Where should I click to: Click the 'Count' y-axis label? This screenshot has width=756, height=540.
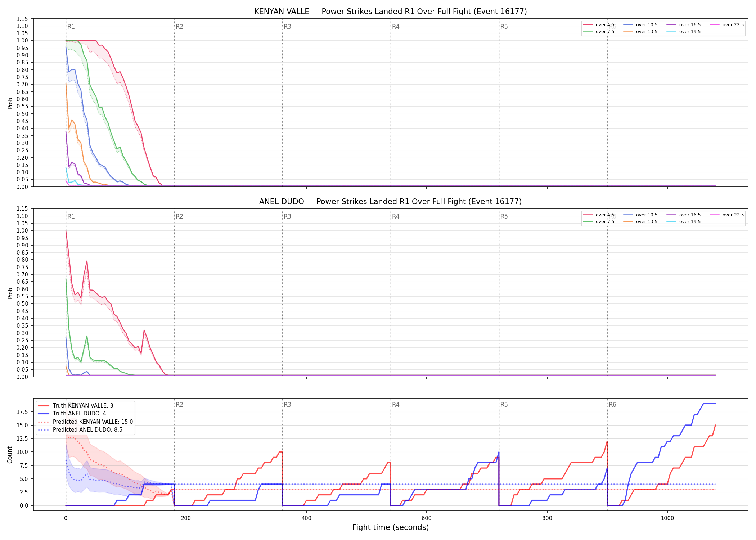click(10, 455)
